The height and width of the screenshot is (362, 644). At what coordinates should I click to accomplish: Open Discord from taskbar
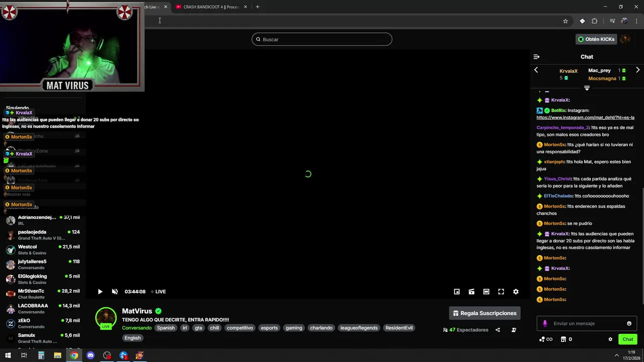[x=91, y=355]
